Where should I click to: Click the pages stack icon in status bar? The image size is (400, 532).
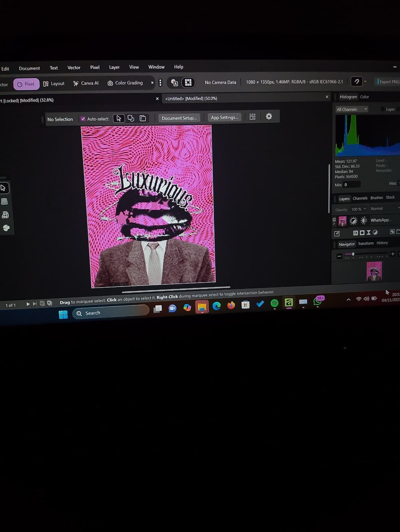point(50,303)
